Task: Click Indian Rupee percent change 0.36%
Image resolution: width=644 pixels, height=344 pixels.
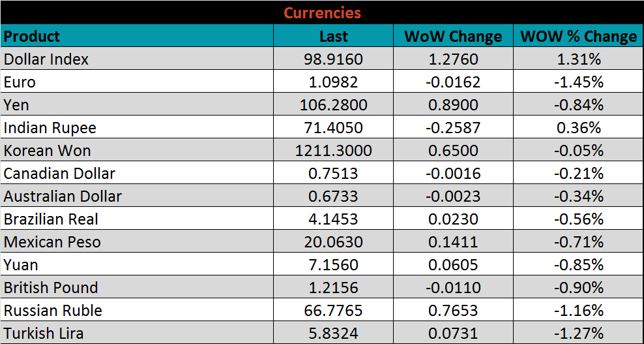Action: tap(578, 128)
